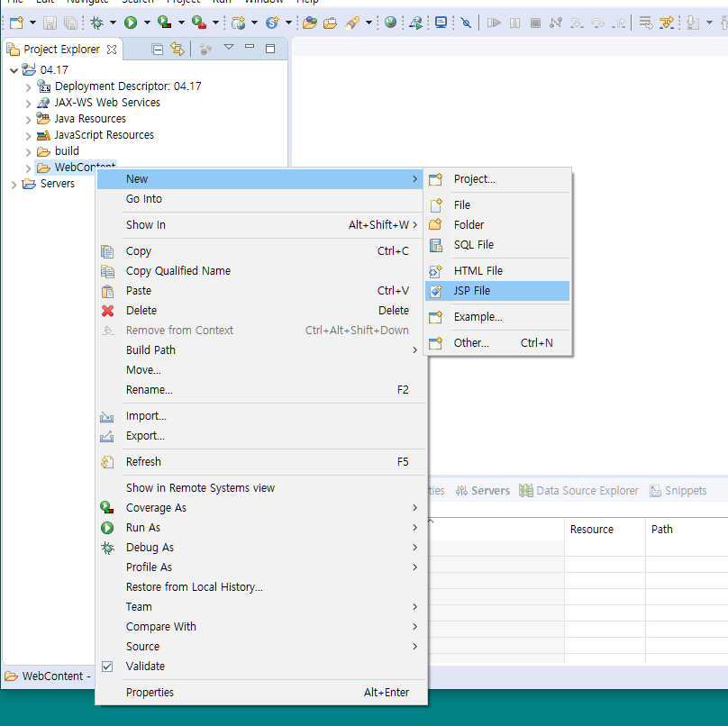Click the Next Annotation toolbar icon

click(692, 23)
